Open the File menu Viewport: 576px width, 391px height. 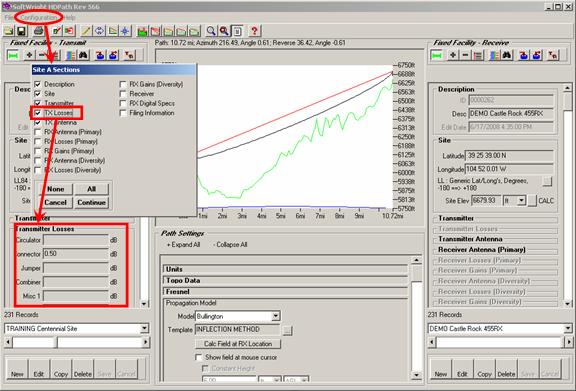[x=9, y=17]
